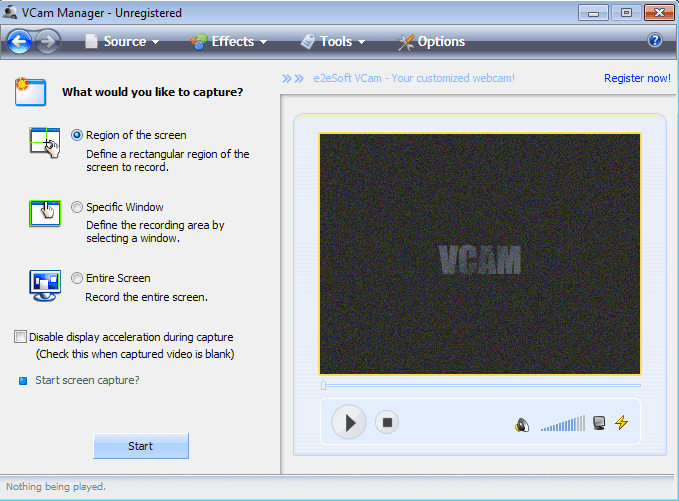Expand the Effects dropdown arrow

[x=263, y=42]
